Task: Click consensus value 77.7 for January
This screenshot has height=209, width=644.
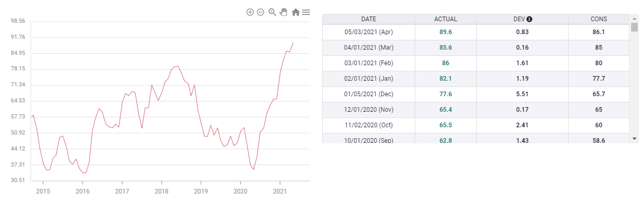Action: click(x=599, y=79)
